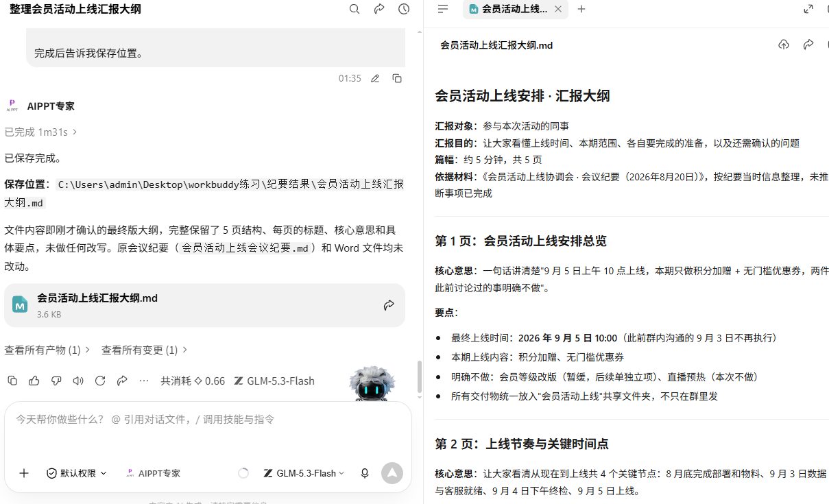829x504 pixels.
Task: Click the 最终上线时间 bullet in the document
Action: [614, 338]
